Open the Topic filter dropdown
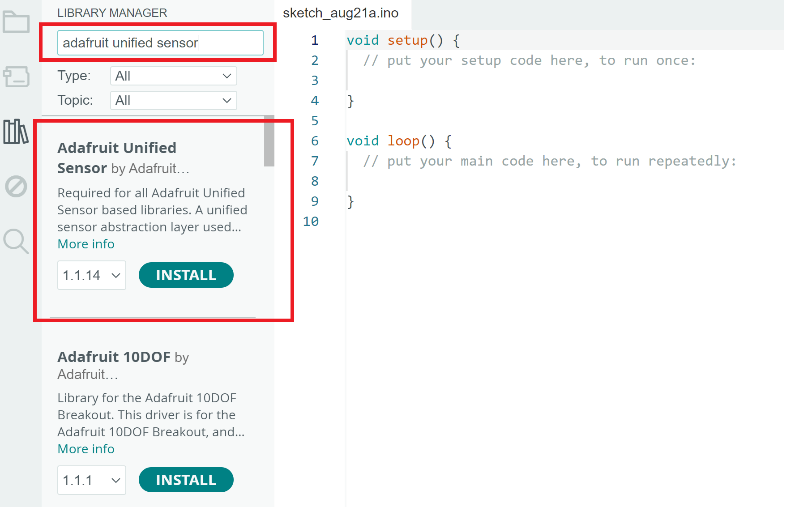This screenshot has width=812, height=507. coord(174,101)
